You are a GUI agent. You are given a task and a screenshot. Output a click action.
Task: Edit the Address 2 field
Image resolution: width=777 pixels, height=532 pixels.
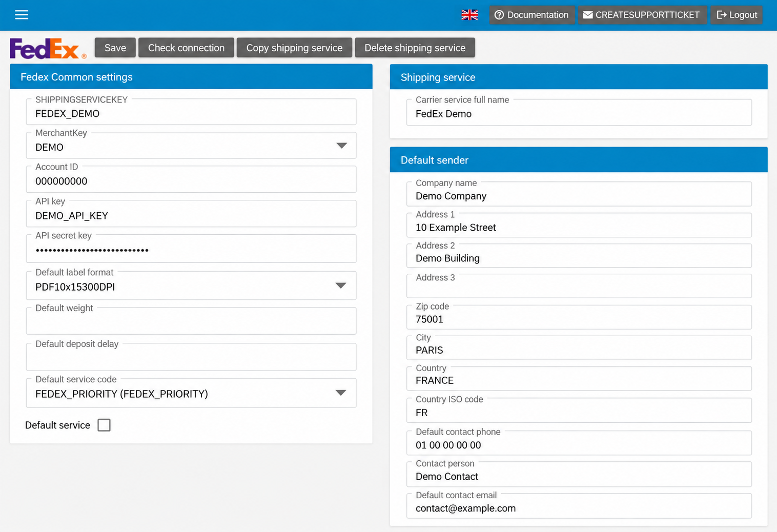(x=579, y=256)
